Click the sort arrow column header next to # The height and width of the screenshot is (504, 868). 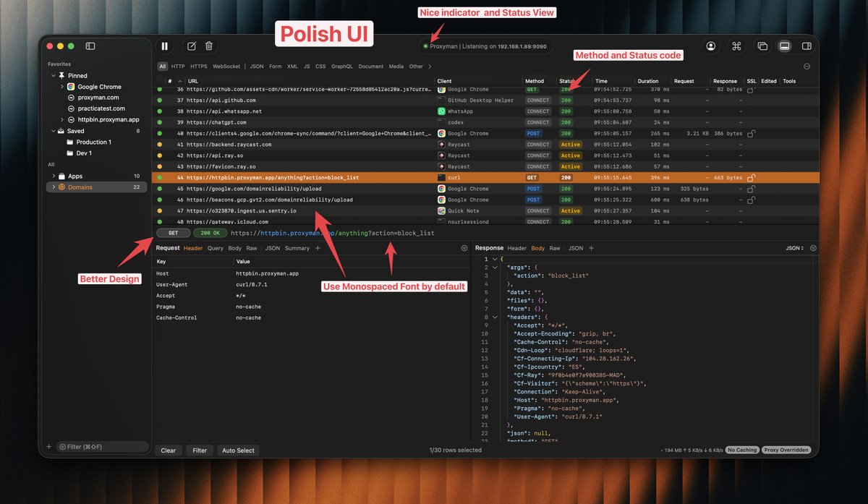(180, 81)
